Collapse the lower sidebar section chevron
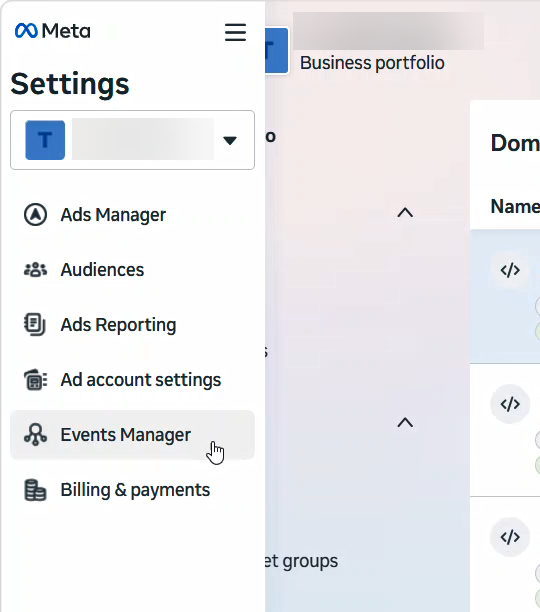Viewport: 540px width, 612px height. (405, 422)
